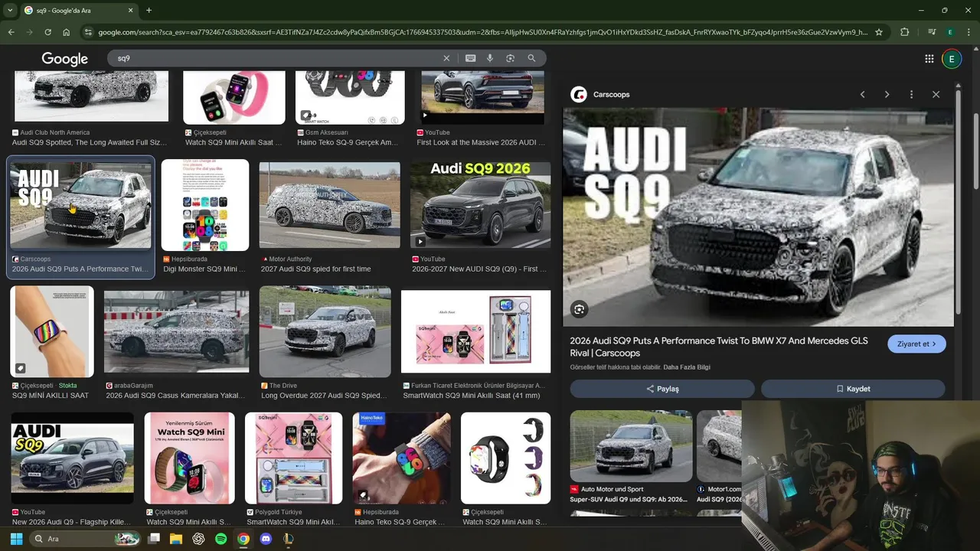Launch ChatGPT from the taskbar
This screenshot has height=551, width=980.
[198, 539]
